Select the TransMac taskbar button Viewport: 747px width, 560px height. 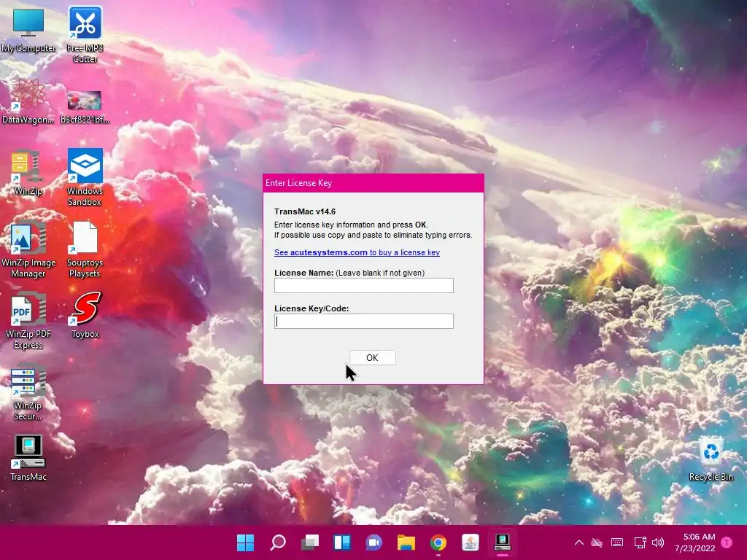[x=502, y=542]
